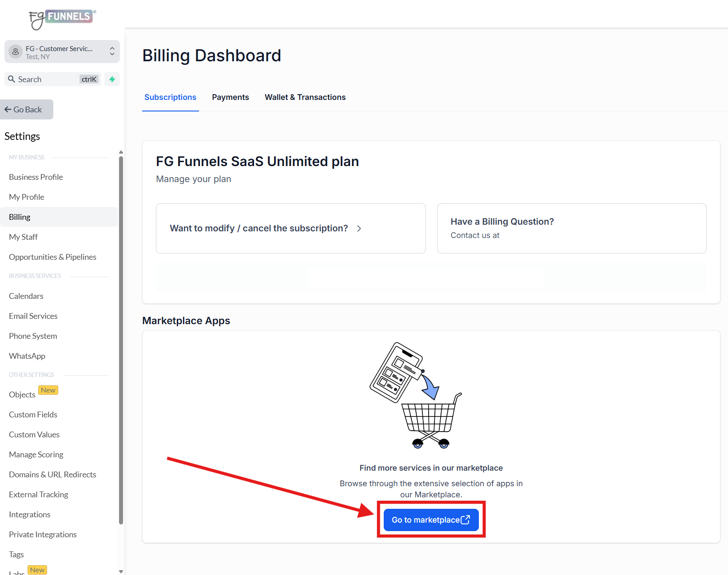Open WhatsApp settings
728x575 pixels.
[x=27, y=356]
